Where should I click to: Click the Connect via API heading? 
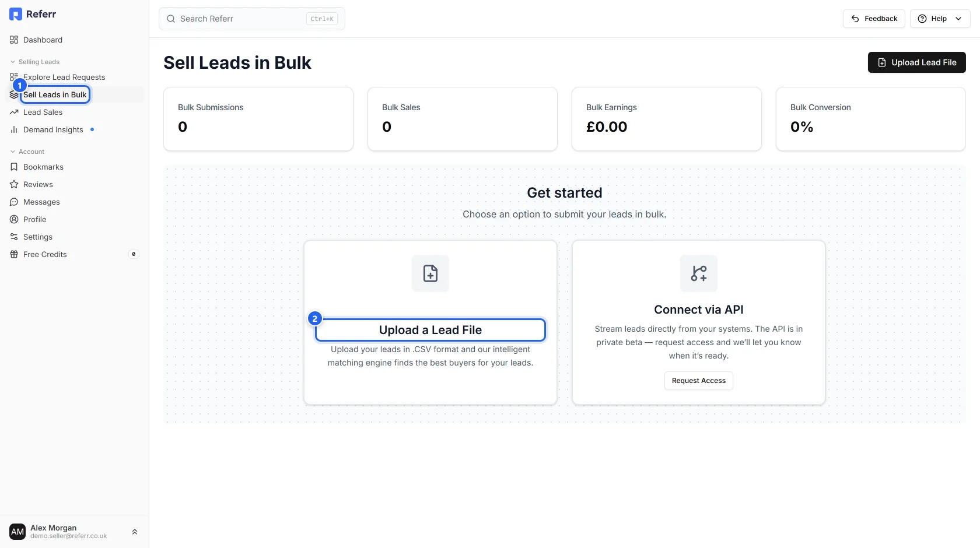click(699, 310)
